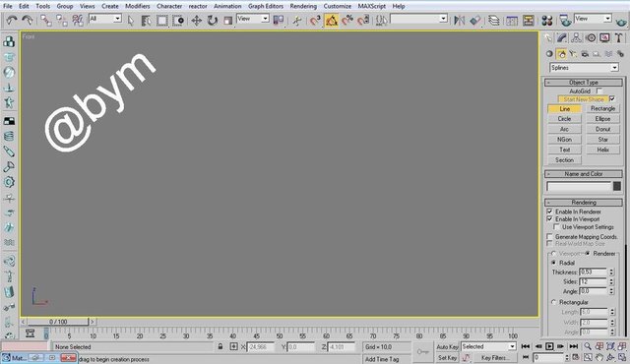630x364 pixels.
Task: Activate the Select and Rotate tool
Action: [213, 20]
